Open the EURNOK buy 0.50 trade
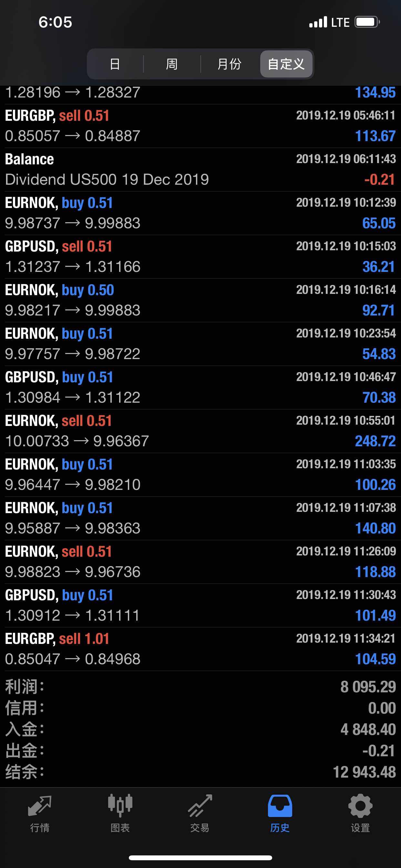This screenshot has height=868, width=401. (x=200, y=300)
